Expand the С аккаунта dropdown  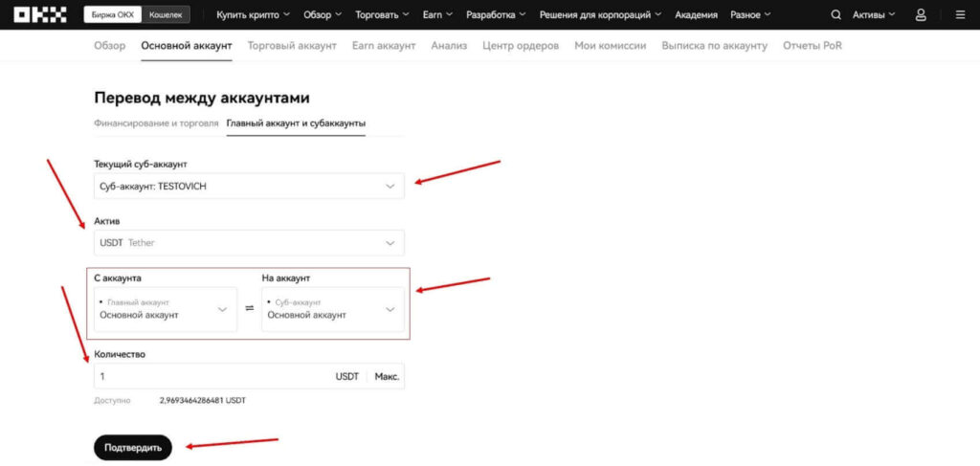tap(166, 309)
